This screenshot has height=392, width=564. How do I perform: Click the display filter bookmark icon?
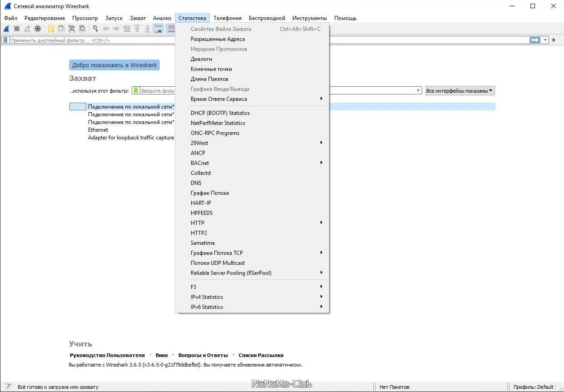point(5,40)
